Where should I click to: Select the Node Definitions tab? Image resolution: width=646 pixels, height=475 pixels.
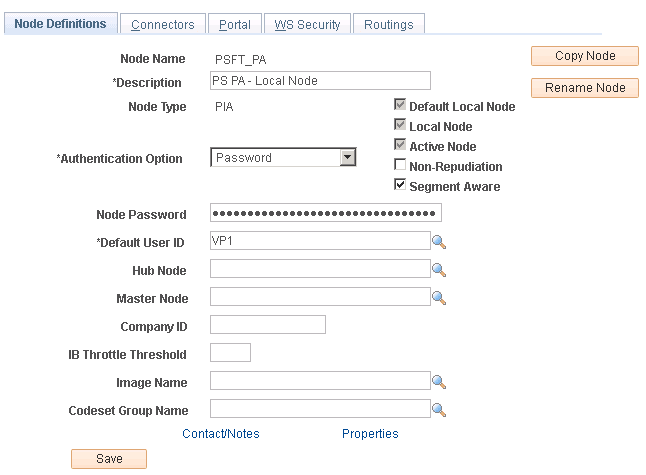point(61,23)
